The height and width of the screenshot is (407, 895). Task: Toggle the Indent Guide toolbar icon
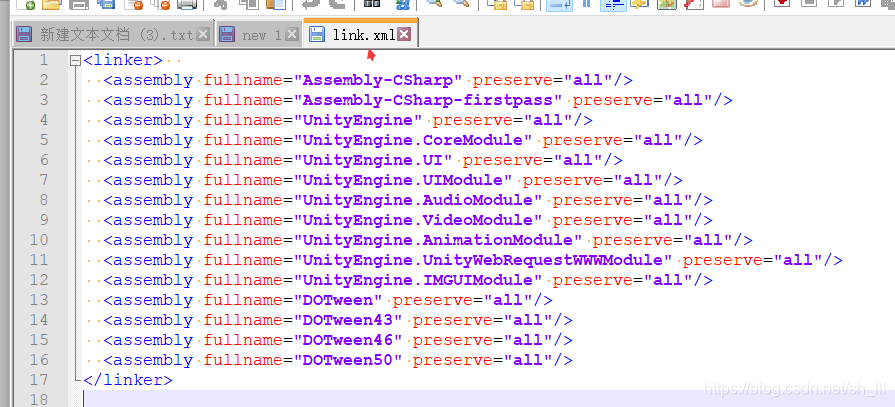click(614, 5)
